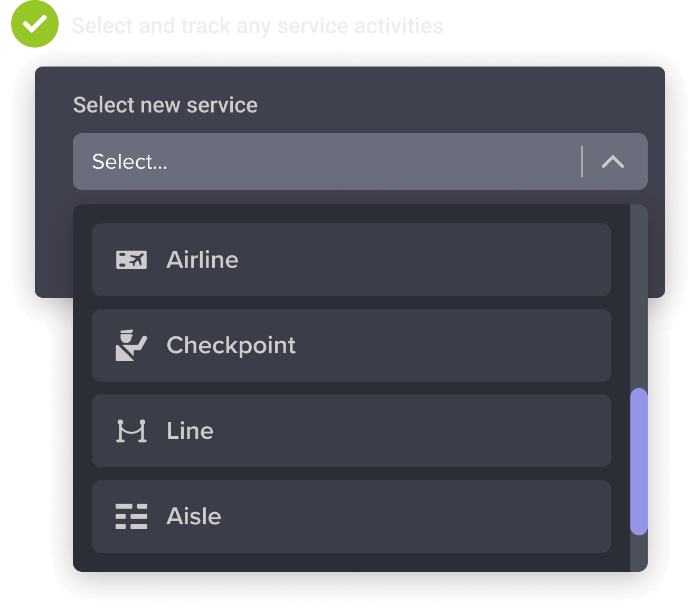700x613 pixels.
Task: Click the purple scrollbar thumb
Action: [639, 461]
